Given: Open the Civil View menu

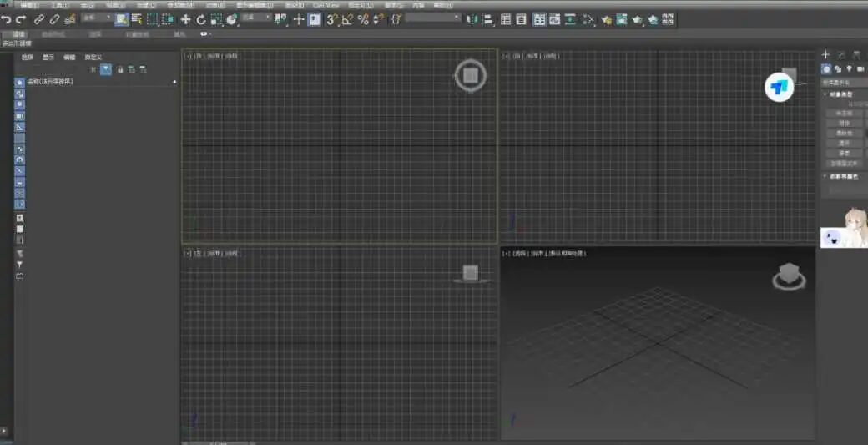Looking at the screenshot, I should [x=326, y=5].
